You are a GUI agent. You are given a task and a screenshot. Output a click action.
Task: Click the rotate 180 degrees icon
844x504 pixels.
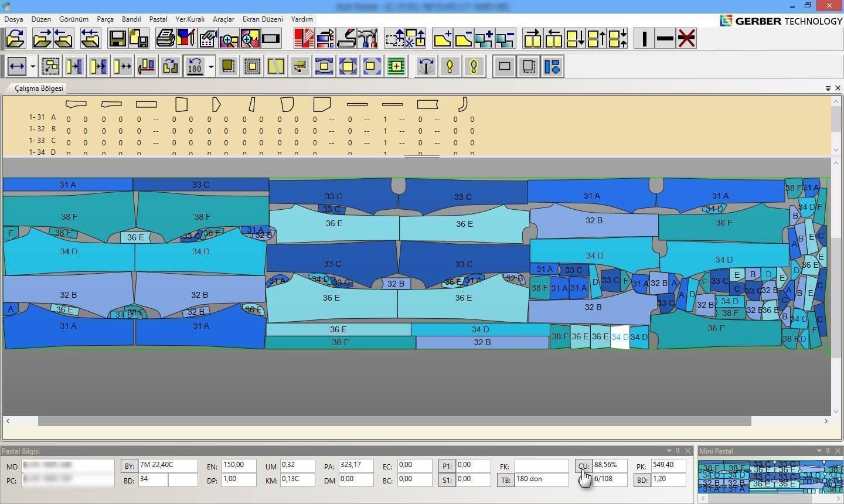(195, 66)
